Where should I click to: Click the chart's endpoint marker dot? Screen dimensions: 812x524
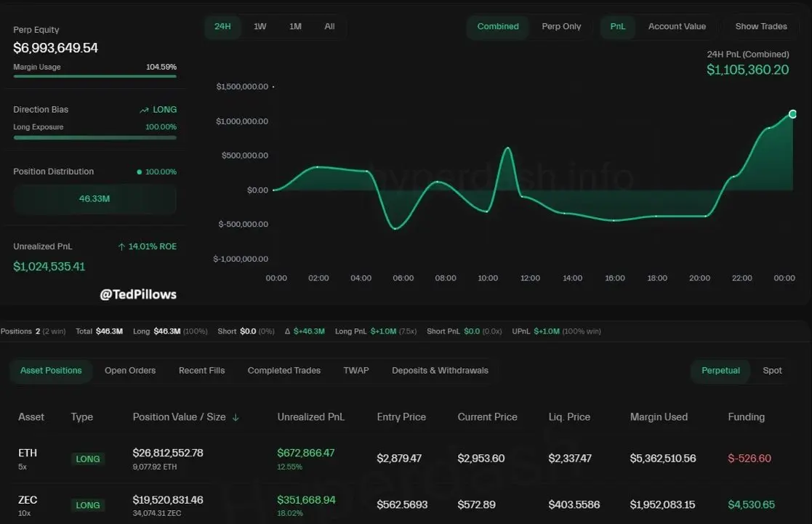point(792,114)
